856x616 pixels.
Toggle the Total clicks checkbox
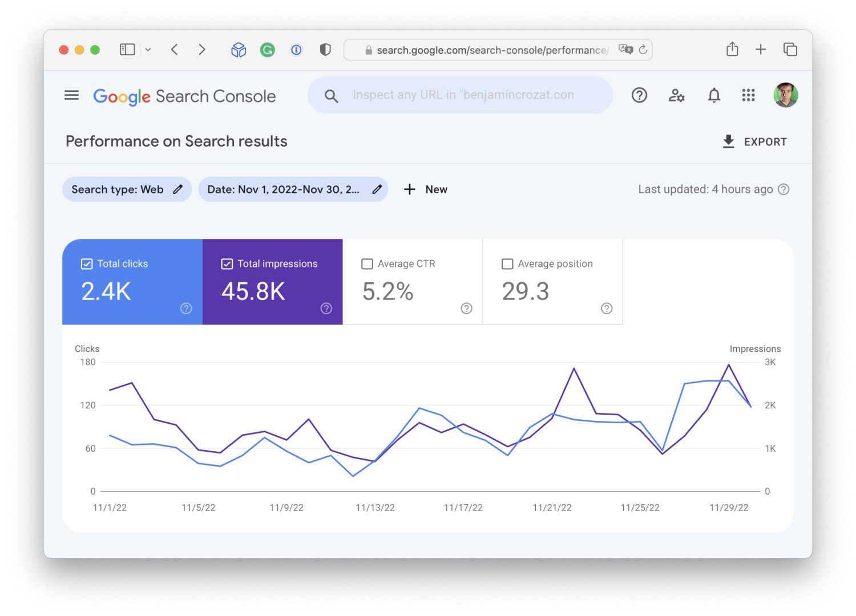[x=87, y=264]
